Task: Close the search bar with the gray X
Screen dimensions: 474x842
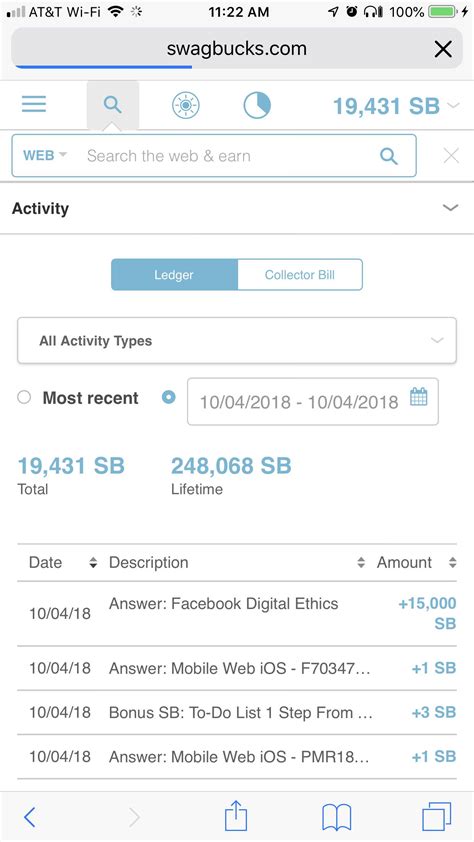Action: pos(451,156)
